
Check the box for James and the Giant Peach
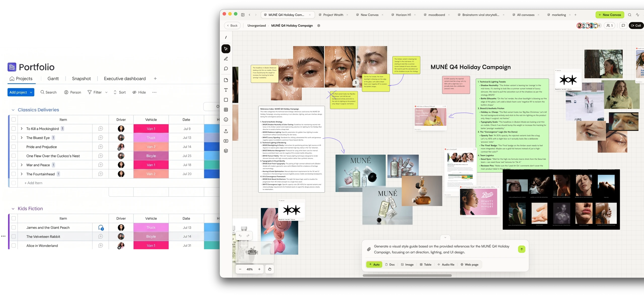coord(14,228)
